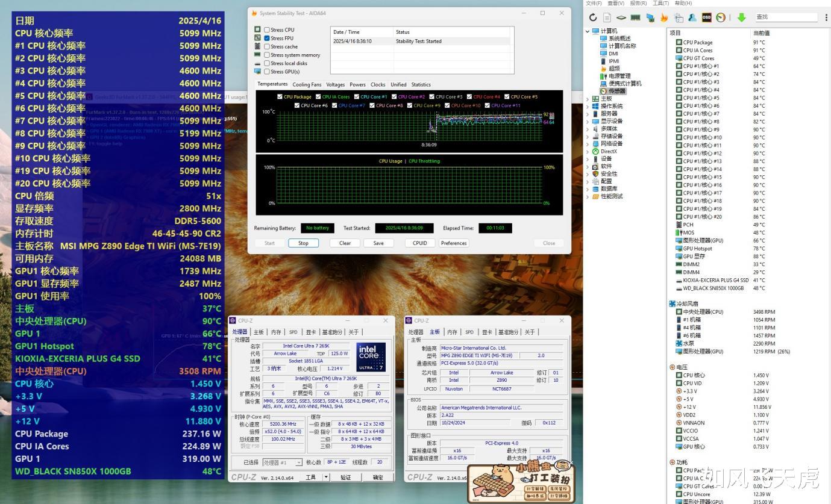Expand the 主板 tree node
831x504 pixels.
(x=588, y=99)
